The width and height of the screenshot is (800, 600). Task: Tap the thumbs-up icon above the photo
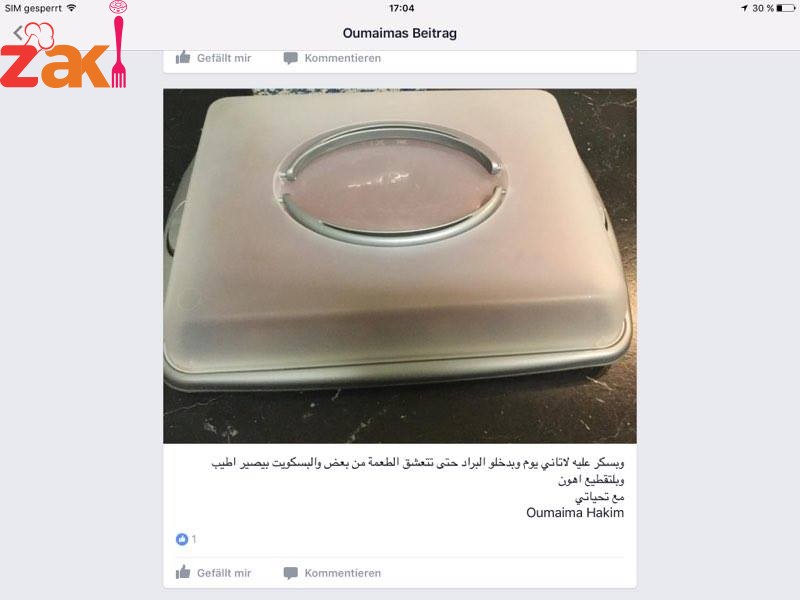(183, 57)
